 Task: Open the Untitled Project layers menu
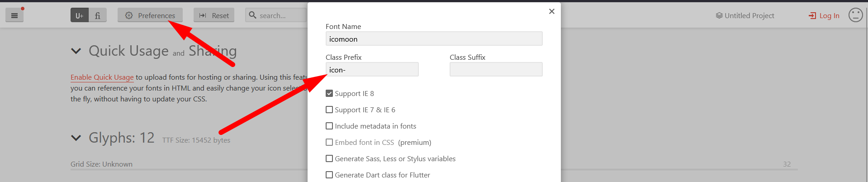pyautogui.click(x=745, y=15)
